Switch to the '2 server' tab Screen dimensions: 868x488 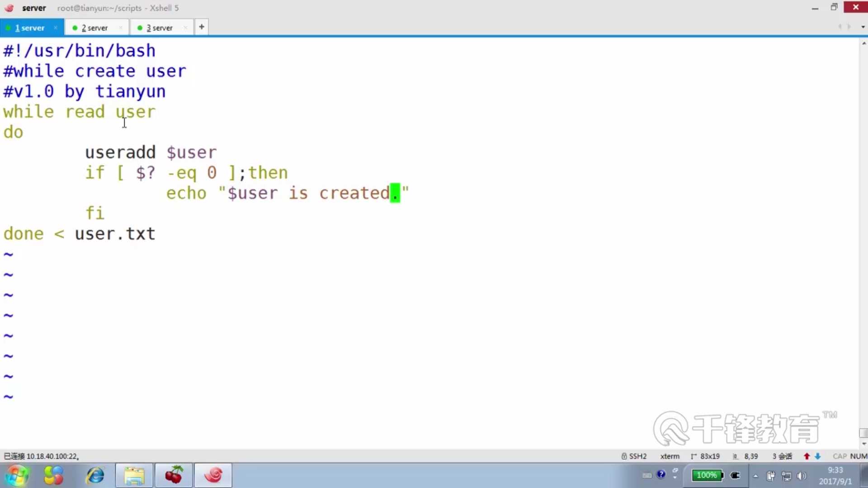[95, 28]
